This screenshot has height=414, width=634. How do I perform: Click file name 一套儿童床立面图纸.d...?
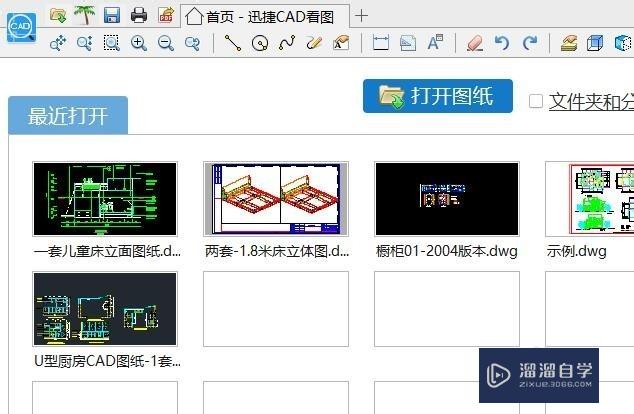point(107,251)
